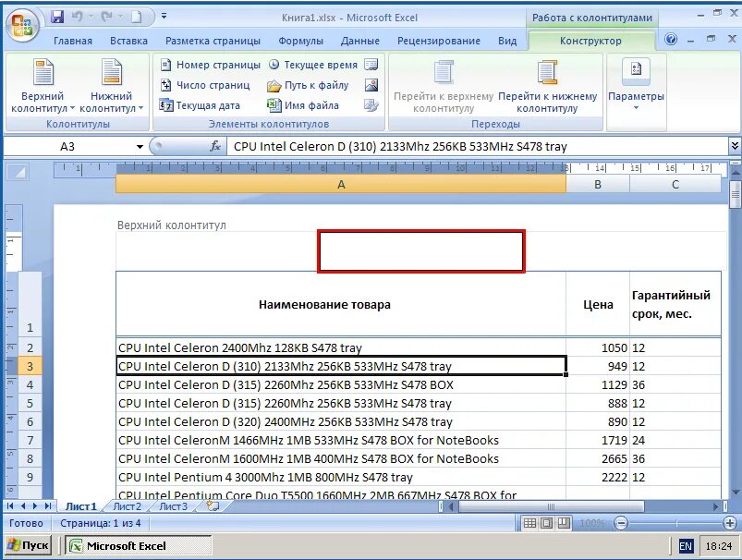This screenshot has height=560, width=742.
Task: Switch to the 'Вставка' ribbon tab
Action: point(128,41)
